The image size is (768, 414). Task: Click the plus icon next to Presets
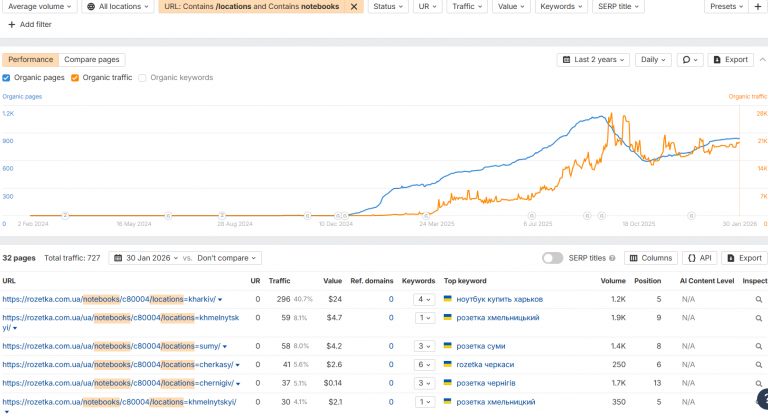point(757,6)
